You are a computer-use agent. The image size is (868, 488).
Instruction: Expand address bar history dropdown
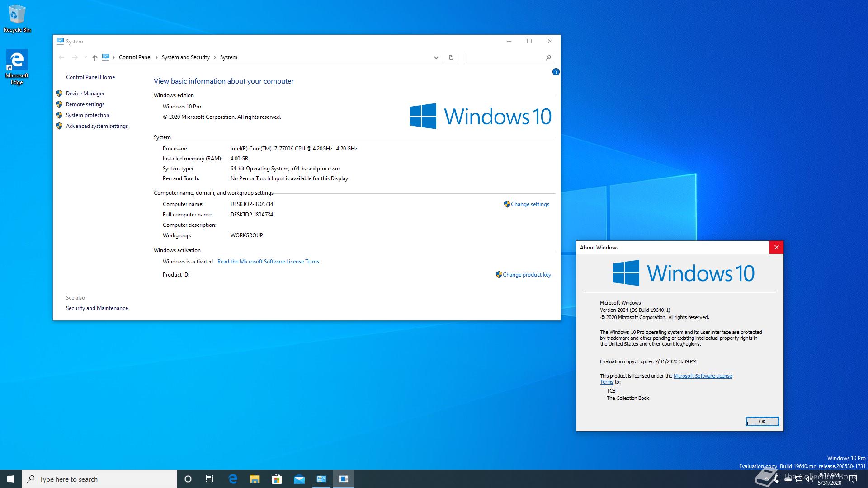(436, 57)
